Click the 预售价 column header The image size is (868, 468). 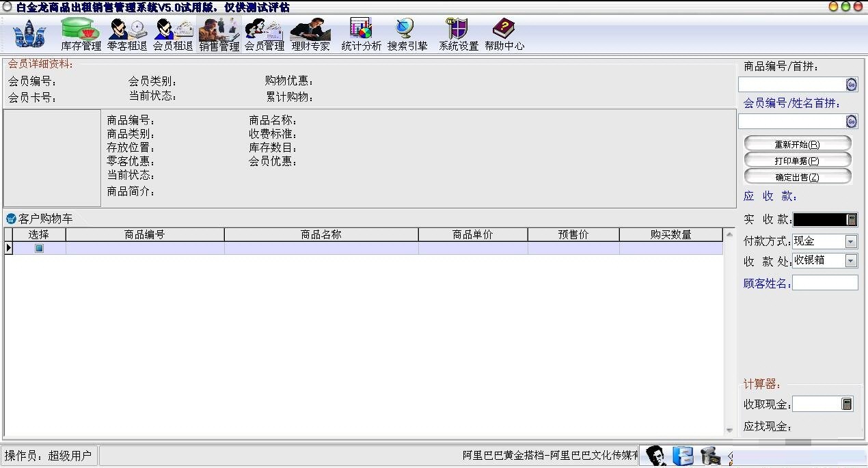click(573, 234)
